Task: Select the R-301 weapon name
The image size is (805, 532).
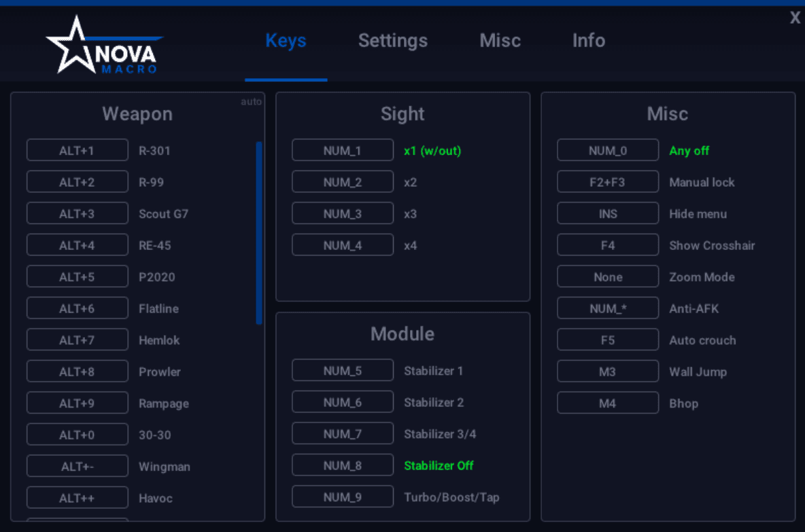Action: pyautogui.click(x=154, y=151)
